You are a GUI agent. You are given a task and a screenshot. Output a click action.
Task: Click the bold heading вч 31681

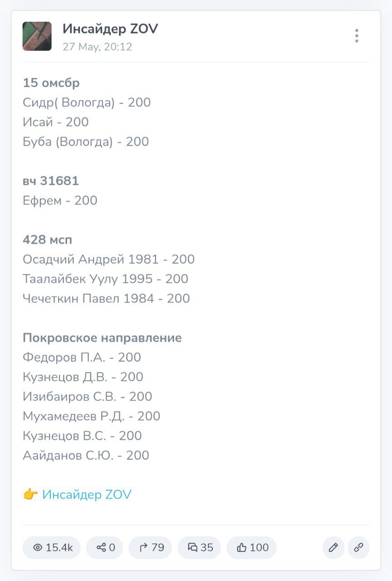coord(51,181)
